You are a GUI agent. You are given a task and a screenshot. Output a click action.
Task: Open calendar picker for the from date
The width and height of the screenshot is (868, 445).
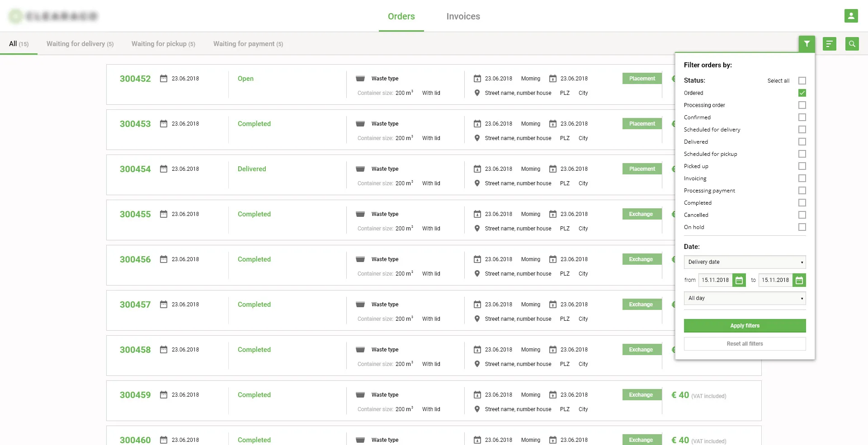tap(739, 280)
